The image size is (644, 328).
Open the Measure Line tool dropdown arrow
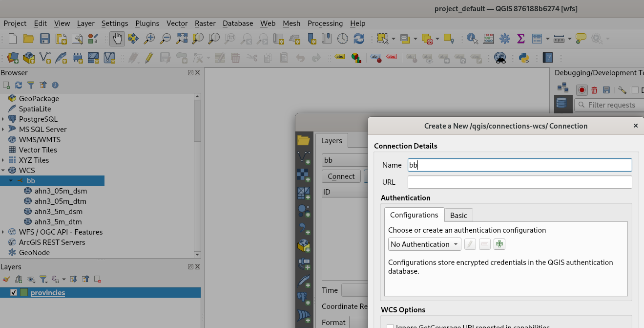point(569,39)
